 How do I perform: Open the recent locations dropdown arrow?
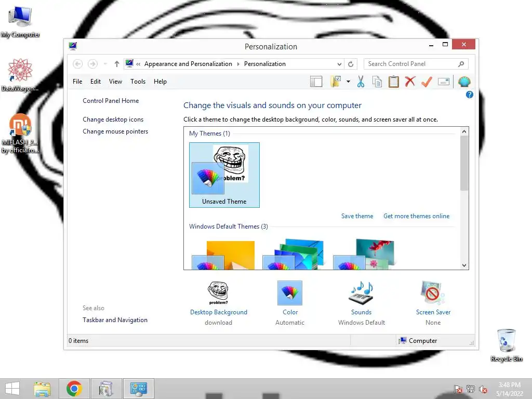click(105, 64)
